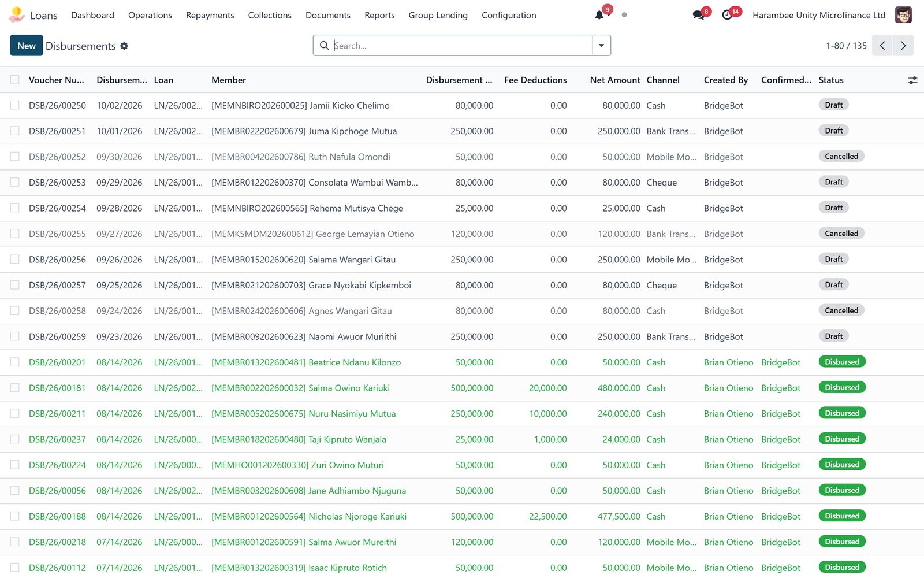Screen dimensions: 924x578
Task: Click Disbursed badge of DSB/26/00181
Action: pyautogui.click(x=842, y=387)
